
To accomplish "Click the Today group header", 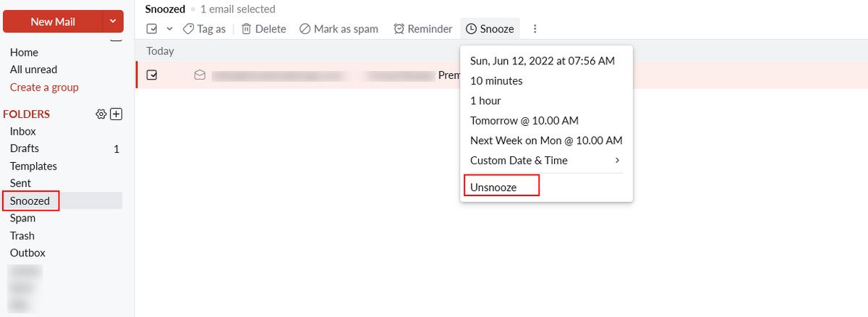I will (x=160, y=51).
